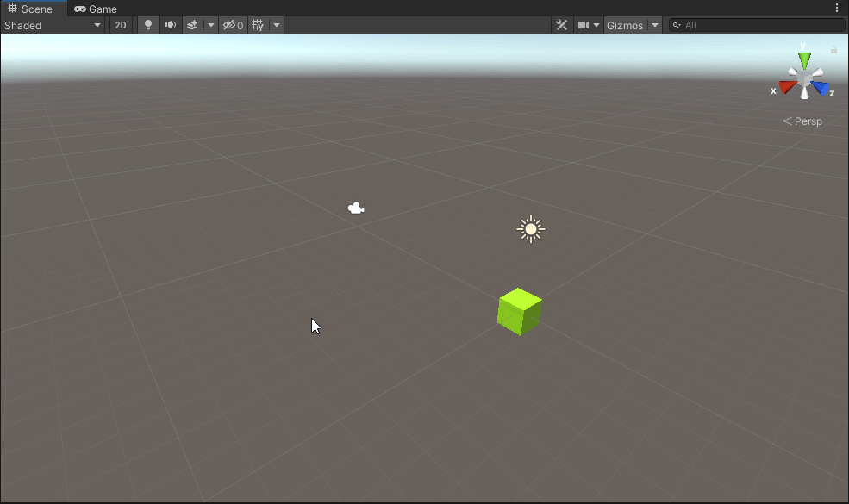Click the orientation gizmo center cube
This screenshot has width=849, height=504.
coord(804,81)
